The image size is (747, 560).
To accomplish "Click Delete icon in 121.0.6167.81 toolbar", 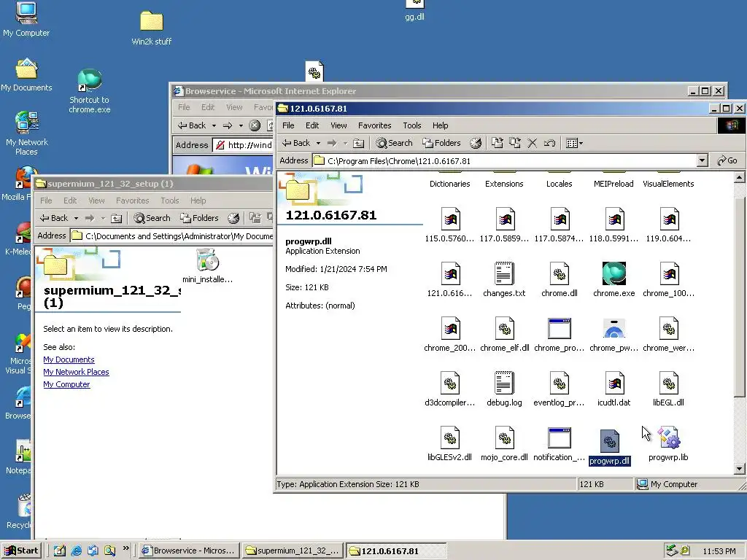I will (532, 143).
